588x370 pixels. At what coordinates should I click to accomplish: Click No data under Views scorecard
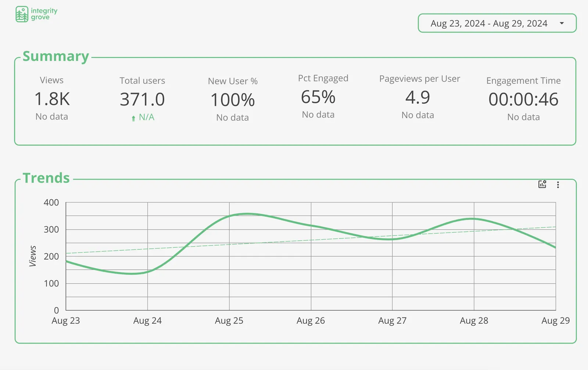pos(52,116)
